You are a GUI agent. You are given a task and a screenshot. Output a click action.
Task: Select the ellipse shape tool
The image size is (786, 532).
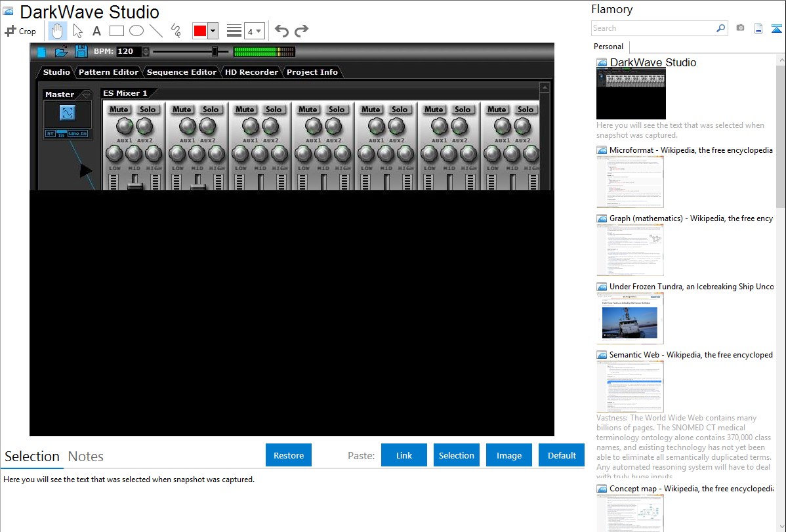click(x=136, y=31)
